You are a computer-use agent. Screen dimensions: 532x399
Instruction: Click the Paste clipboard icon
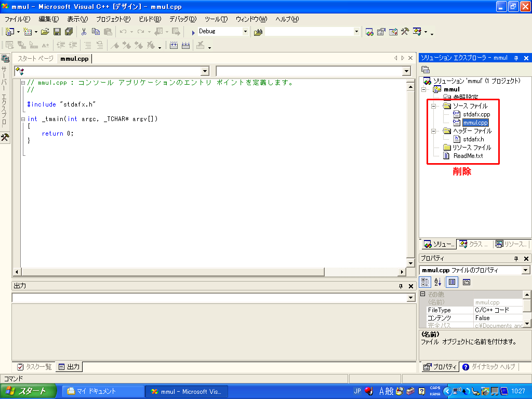click(x=108, y=32)
